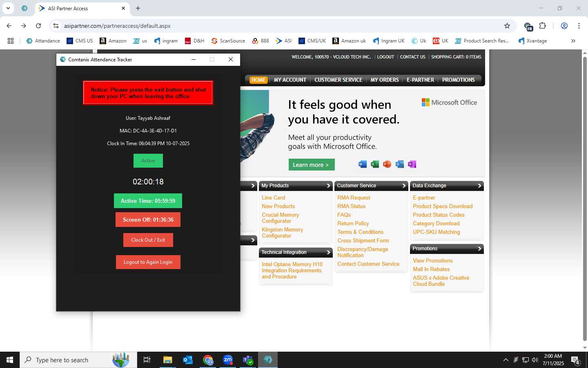Expand the Technical Integration panel arrow
The width and height of the screenshot is (588, 368).
[x=328, y=252]
